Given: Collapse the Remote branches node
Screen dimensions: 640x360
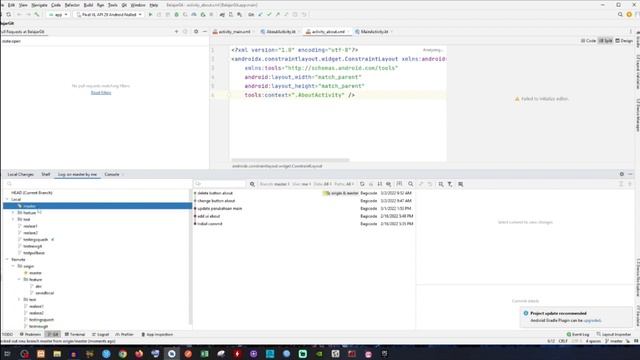Looking at the screenshot, I should point(7,260).
